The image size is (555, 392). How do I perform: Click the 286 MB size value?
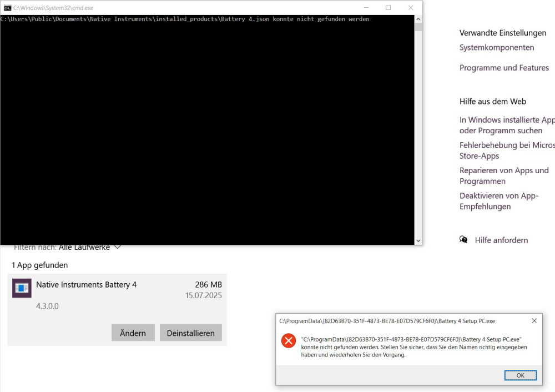(x=208, y=285)
